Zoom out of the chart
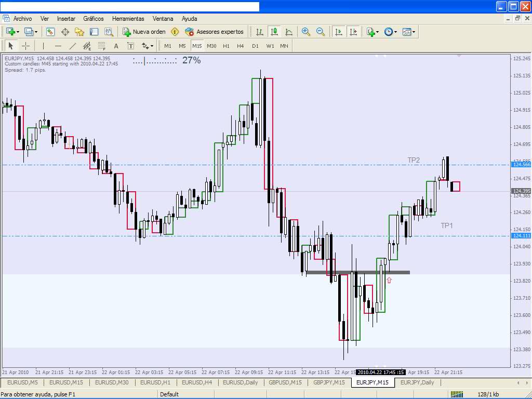532x399 pixels. pos(320,32)
